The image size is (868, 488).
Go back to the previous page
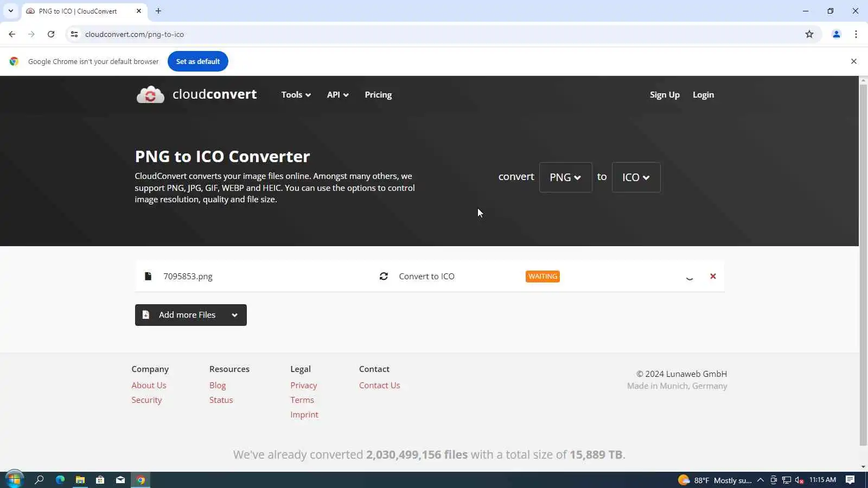click(x=12, y=34)
